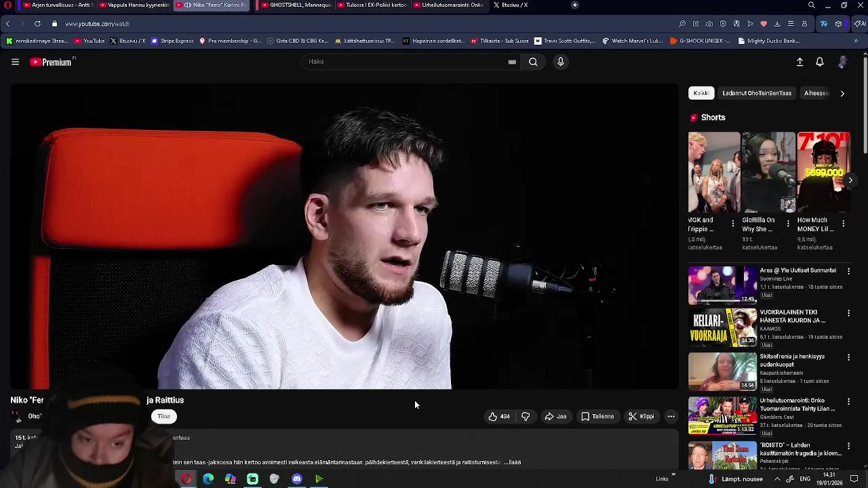Screen dimensions: 868x488
Task: Open the taskbar clock showing 14.31
Action: tap(828, 479)
